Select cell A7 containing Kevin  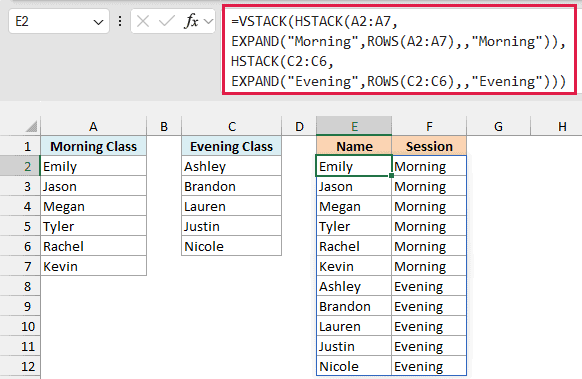click(94, 267)
